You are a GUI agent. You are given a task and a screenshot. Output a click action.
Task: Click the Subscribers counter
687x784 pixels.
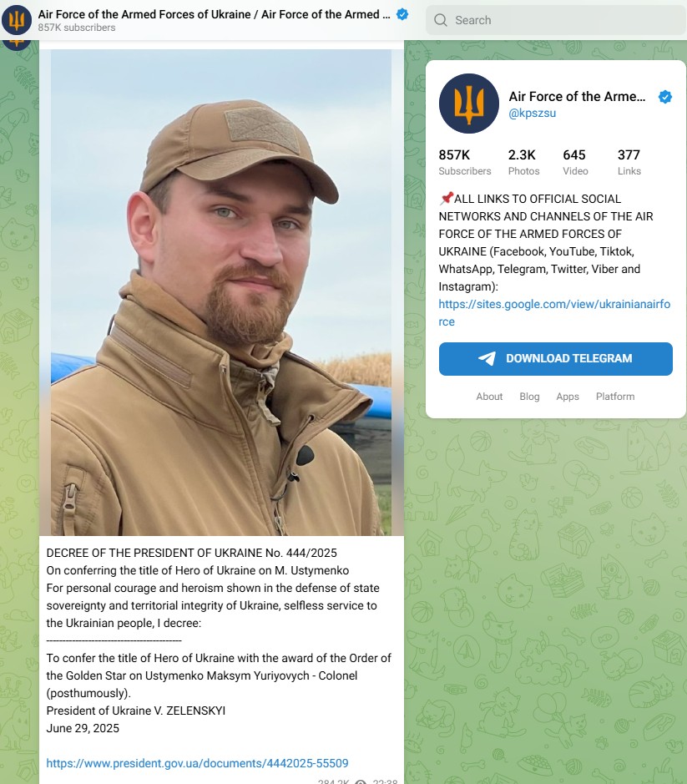coord(464,162)
